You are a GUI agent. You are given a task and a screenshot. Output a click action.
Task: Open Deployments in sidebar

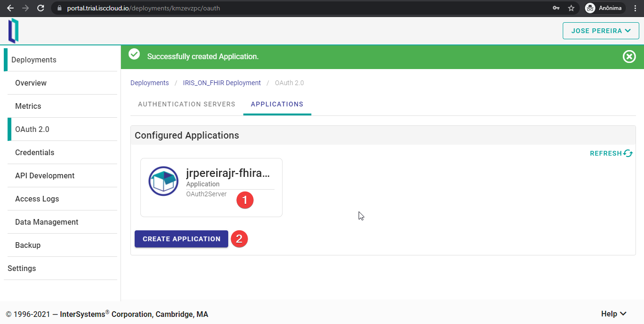tap(60, 60)
